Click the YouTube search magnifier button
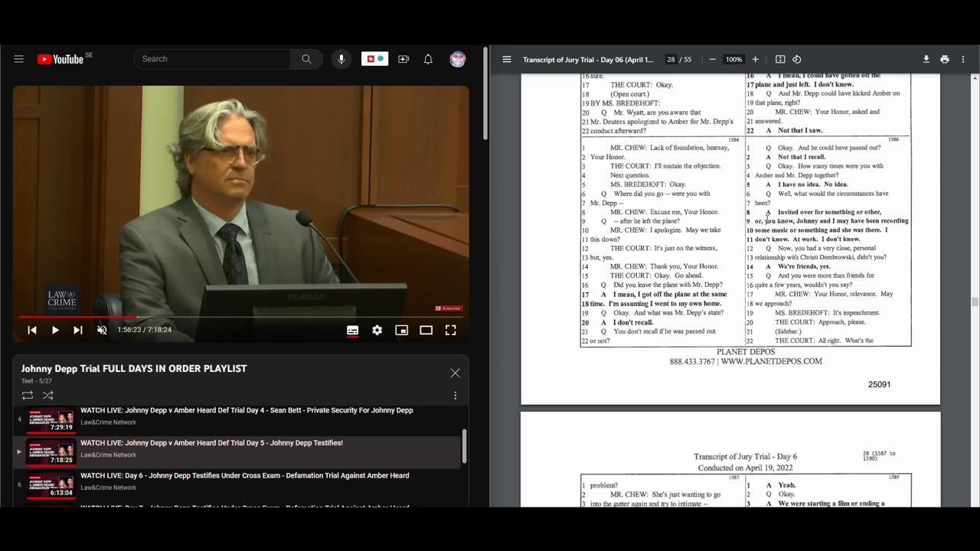Image resolution: width=980 pixels, height=551 pixels. pos(306,59)
